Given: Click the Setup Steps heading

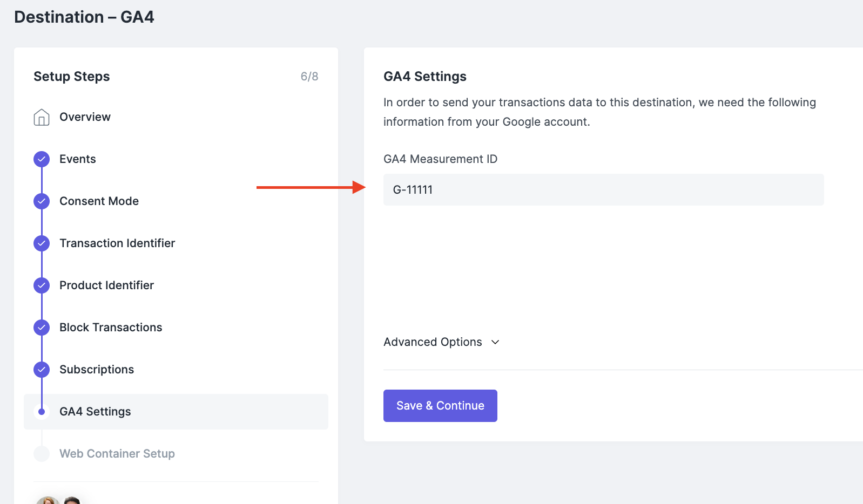Looking at the screenshot, I should point(72,77).
